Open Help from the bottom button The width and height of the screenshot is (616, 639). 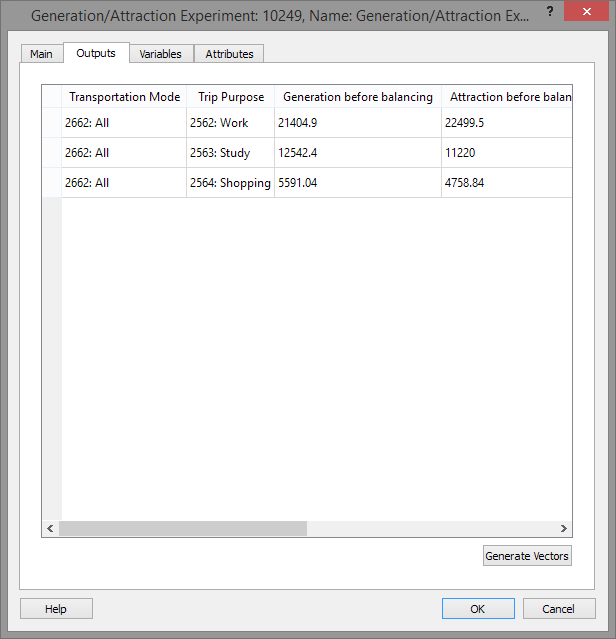56,609
